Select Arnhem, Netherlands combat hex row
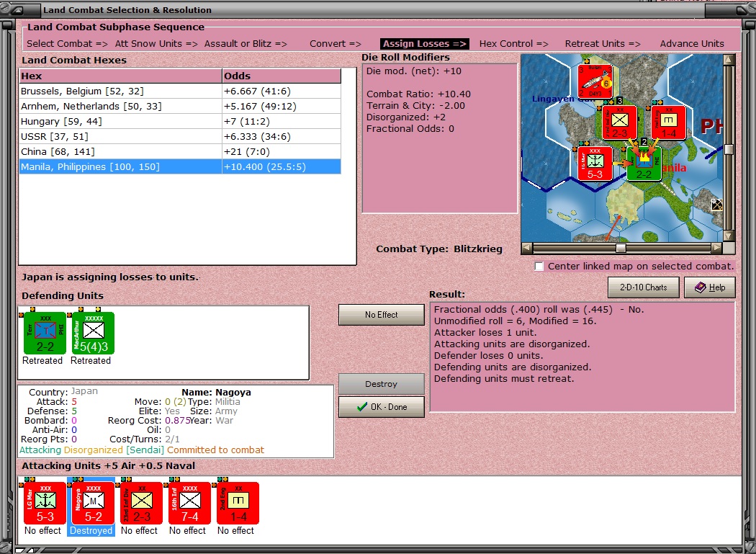 click(x=180, y=106)
